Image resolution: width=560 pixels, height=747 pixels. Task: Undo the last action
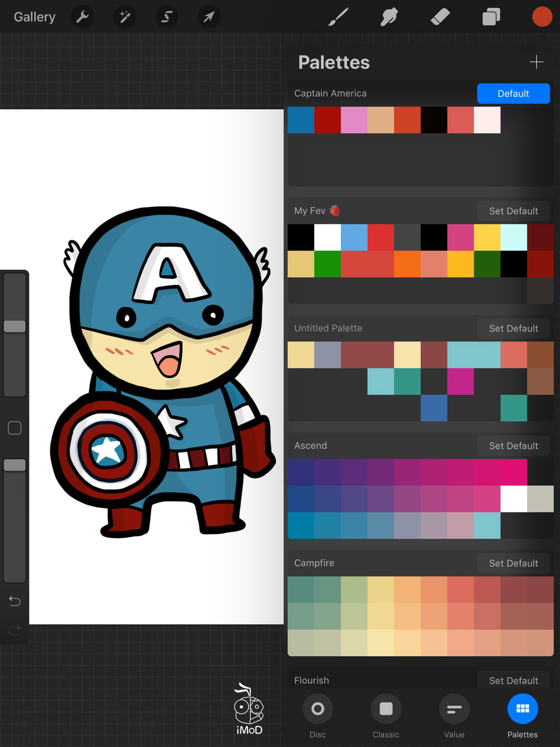click(x=15, y=601)
